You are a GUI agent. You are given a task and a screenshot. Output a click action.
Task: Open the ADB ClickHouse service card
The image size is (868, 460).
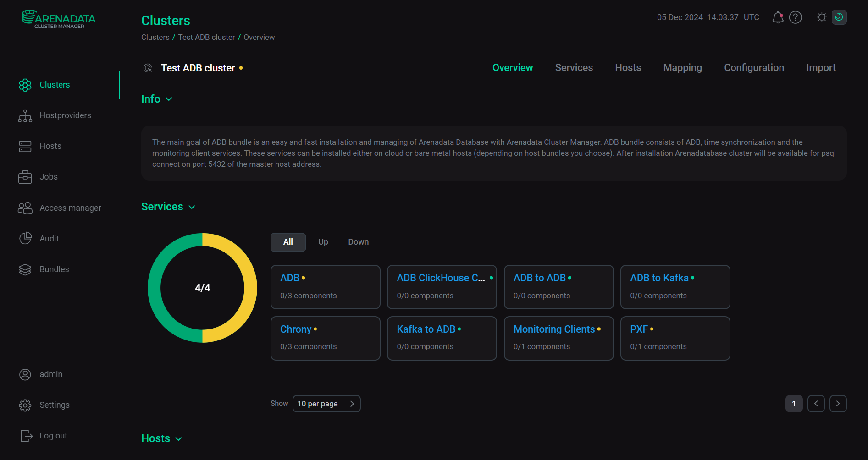tap(442, 287)
